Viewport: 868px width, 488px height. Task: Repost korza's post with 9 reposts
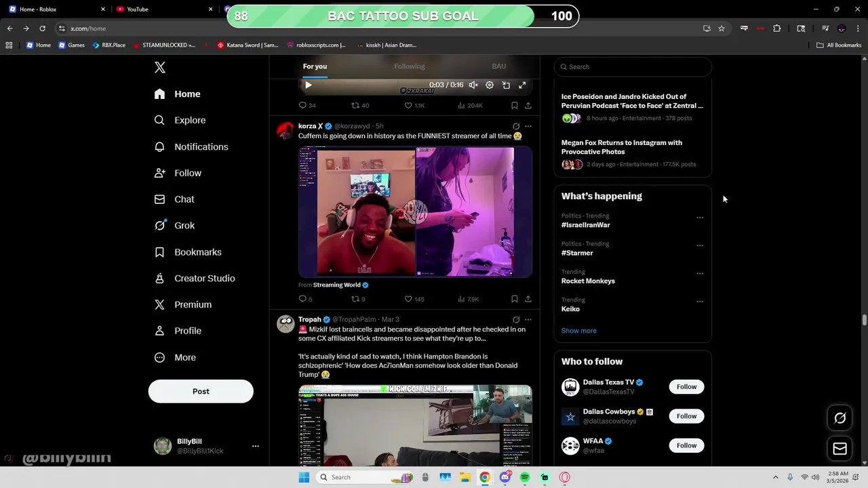(x=358, y=299)
